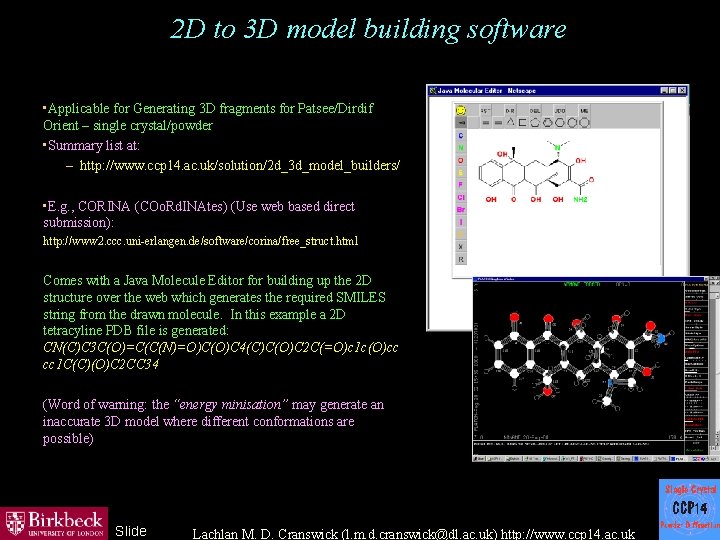Image resolution: width=720 pixels, height=540 pixels.
Task: Open the ccp14 2d_3d_model_builders link
Action: (x=240, y=165)
